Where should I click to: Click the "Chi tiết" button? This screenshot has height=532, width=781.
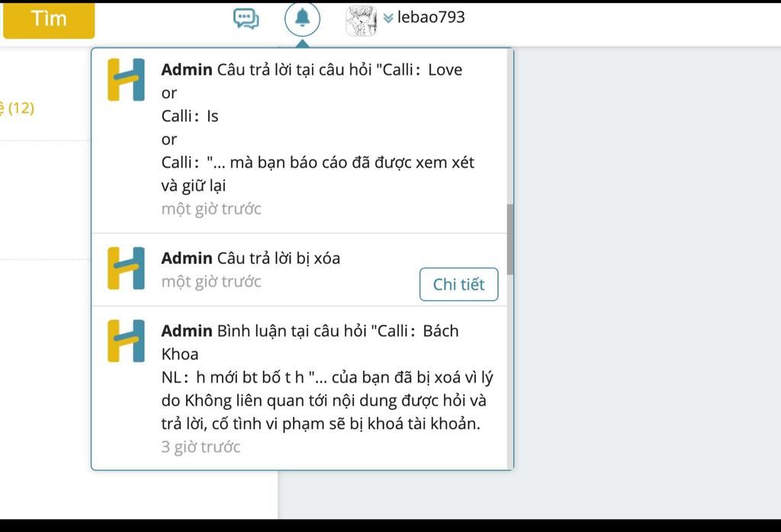pos(458,284)
